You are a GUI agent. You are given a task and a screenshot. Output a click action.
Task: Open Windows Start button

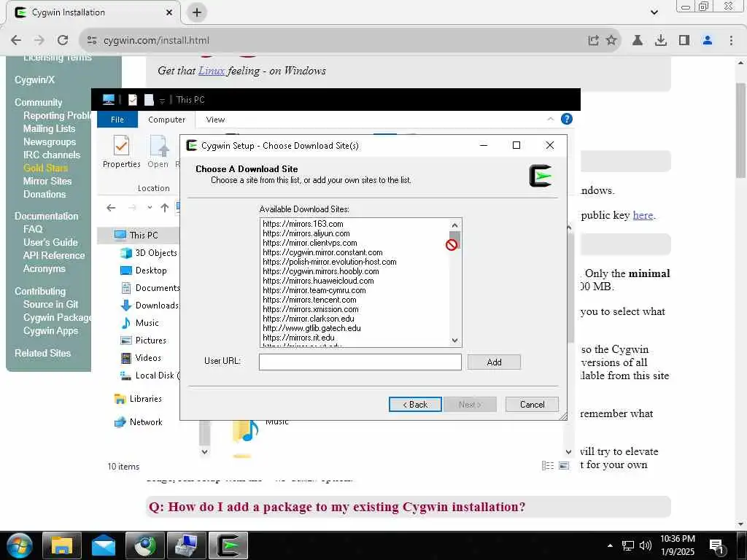(x=20, y=545)
